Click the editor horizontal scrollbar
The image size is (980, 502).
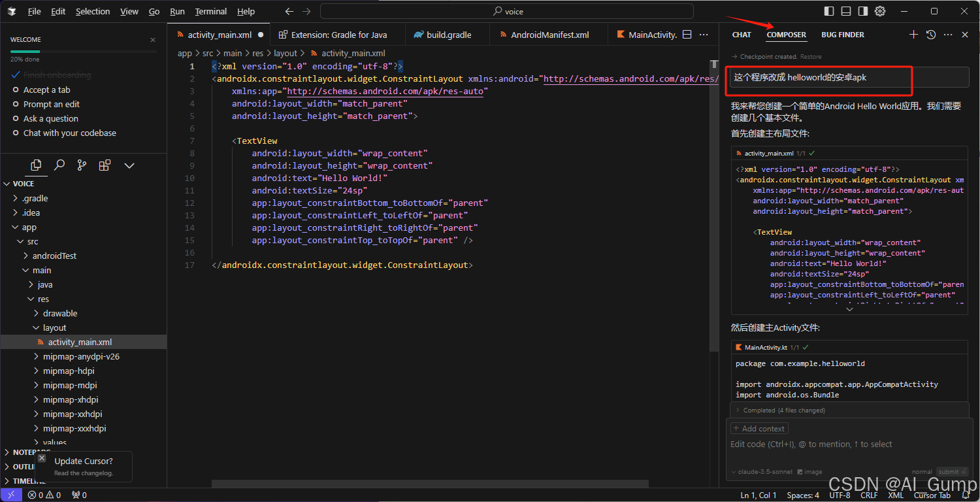click(x=430, y=484)
